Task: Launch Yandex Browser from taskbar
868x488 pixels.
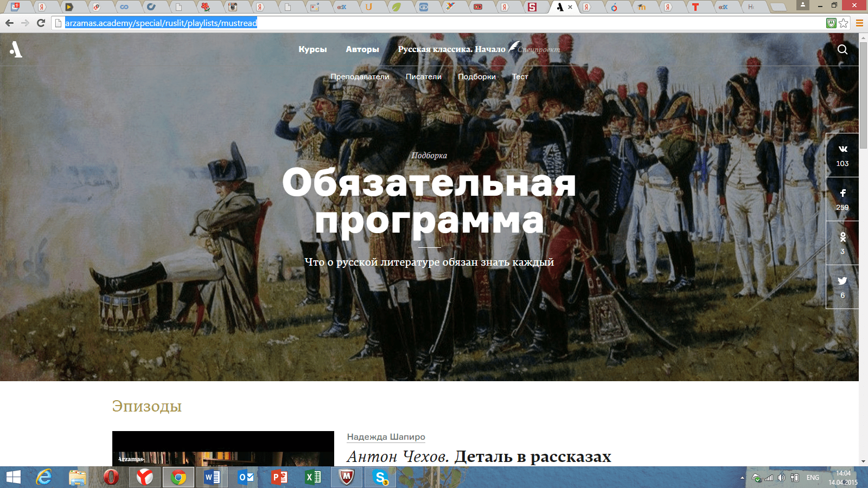Action: coord(145,477)
